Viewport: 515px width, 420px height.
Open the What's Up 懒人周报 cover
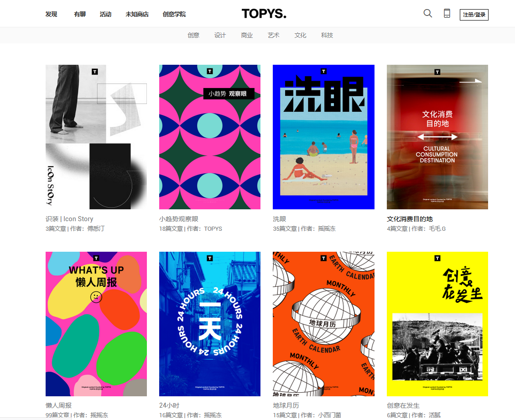click(96, 324)
